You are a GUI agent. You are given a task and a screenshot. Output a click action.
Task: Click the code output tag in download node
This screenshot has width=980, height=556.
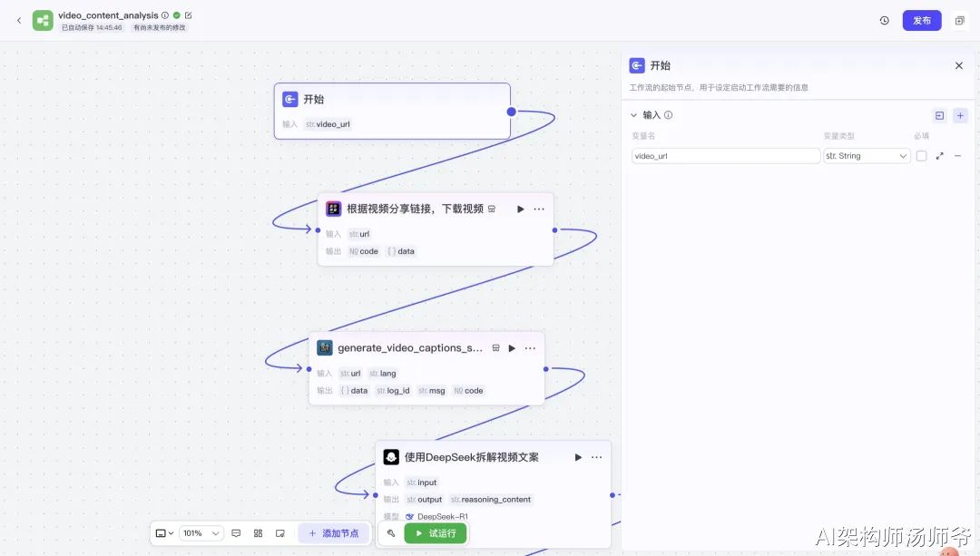click(364, 251)
